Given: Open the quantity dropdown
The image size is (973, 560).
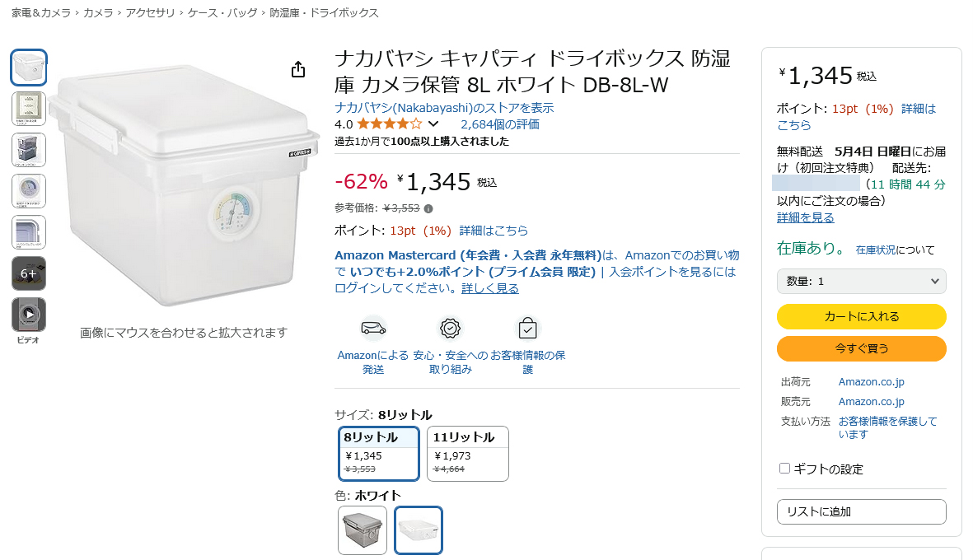Looking at the screenshot, I should tap(861, 281).
